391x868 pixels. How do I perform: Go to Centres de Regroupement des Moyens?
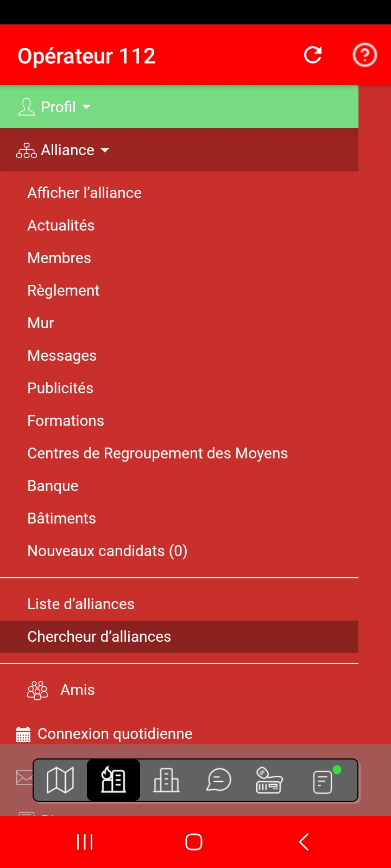coord(157,454)
